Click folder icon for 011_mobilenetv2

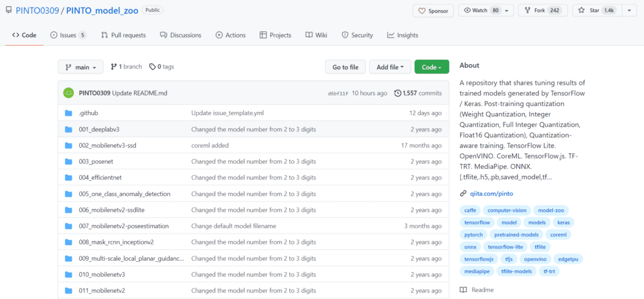click(x=69, y=291)
